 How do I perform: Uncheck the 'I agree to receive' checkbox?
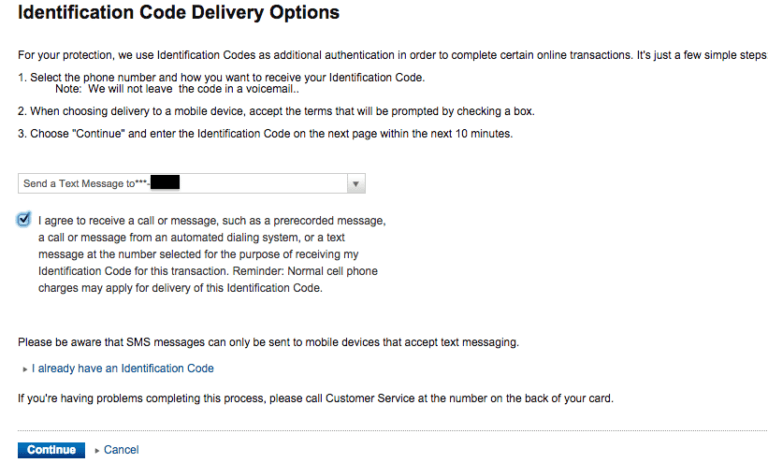point(24,219)
